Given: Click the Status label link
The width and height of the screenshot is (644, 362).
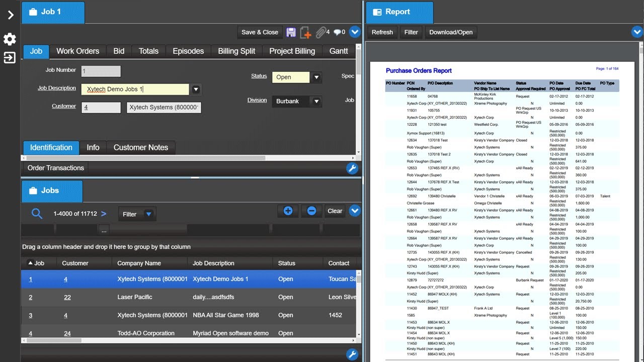Looking at the screenshot, I should click(259, 76).
